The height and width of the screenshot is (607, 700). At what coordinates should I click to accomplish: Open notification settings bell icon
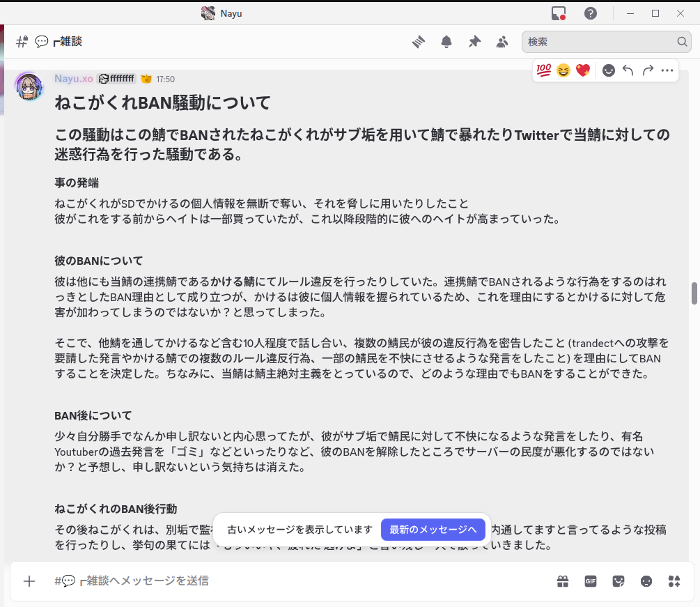(x=446, y=42)
